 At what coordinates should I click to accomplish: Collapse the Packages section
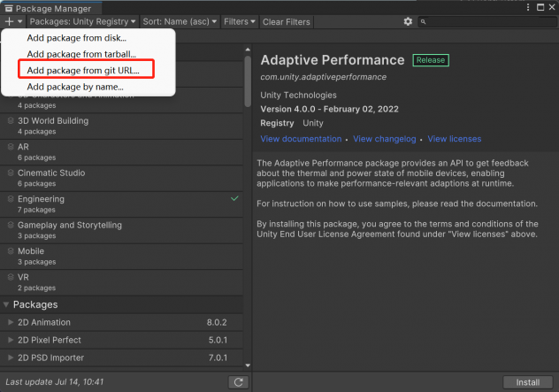[x=6, y=304]
